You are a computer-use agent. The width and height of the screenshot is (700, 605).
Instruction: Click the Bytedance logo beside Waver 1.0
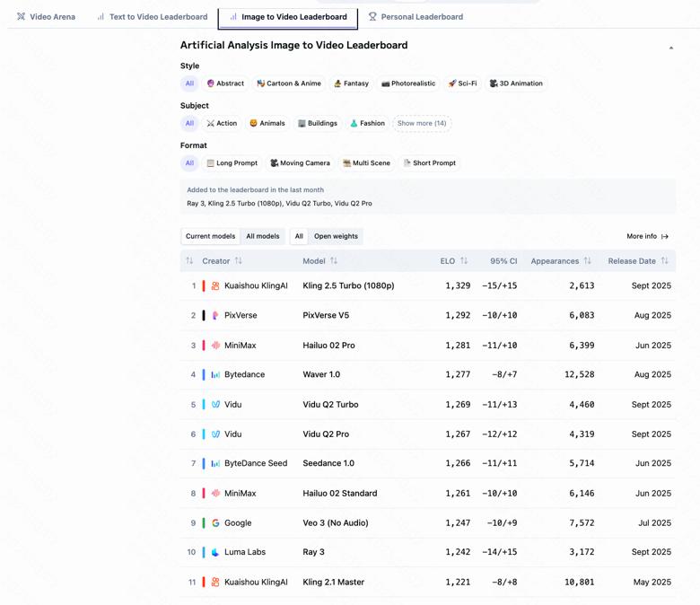[215, 375]
